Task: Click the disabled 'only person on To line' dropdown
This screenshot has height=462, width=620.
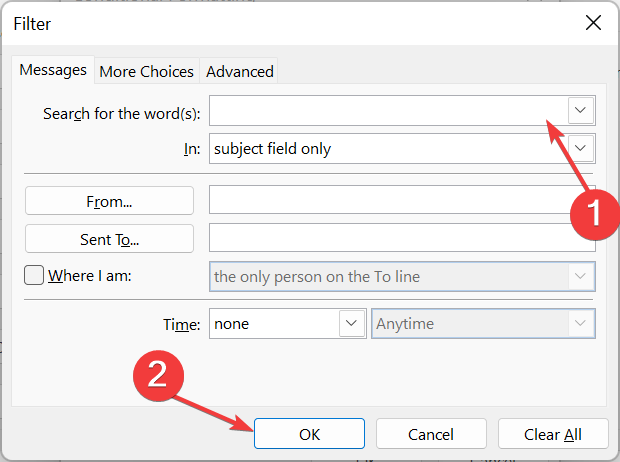Action: pos(402,276)
